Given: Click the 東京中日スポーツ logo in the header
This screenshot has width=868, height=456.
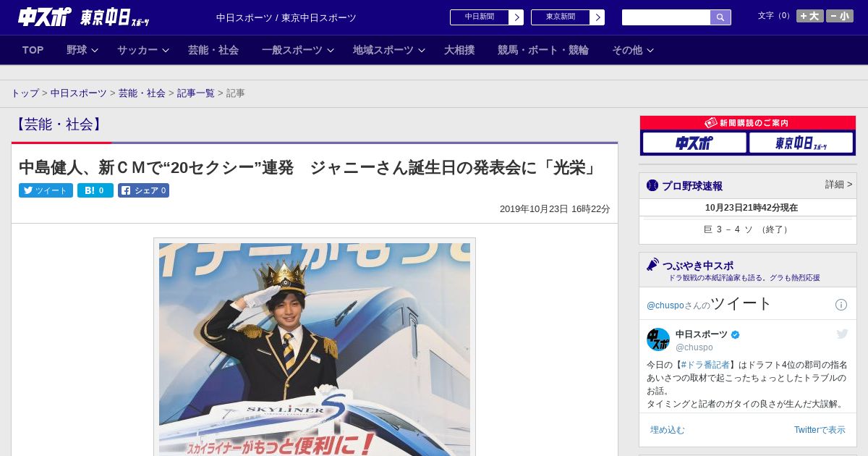Looking at the screenshot, I should pos(115,17).
